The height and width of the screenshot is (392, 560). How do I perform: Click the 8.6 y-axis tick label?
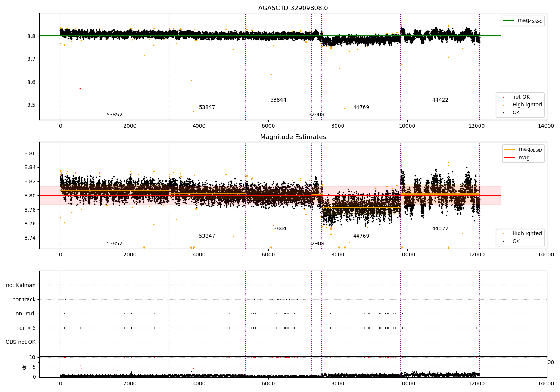click(x=32, y=82)
